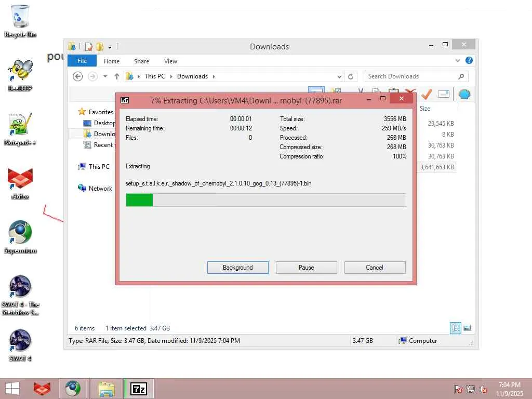Go back in Explorer navigation
532x399 pixels.
pos(78,76)
